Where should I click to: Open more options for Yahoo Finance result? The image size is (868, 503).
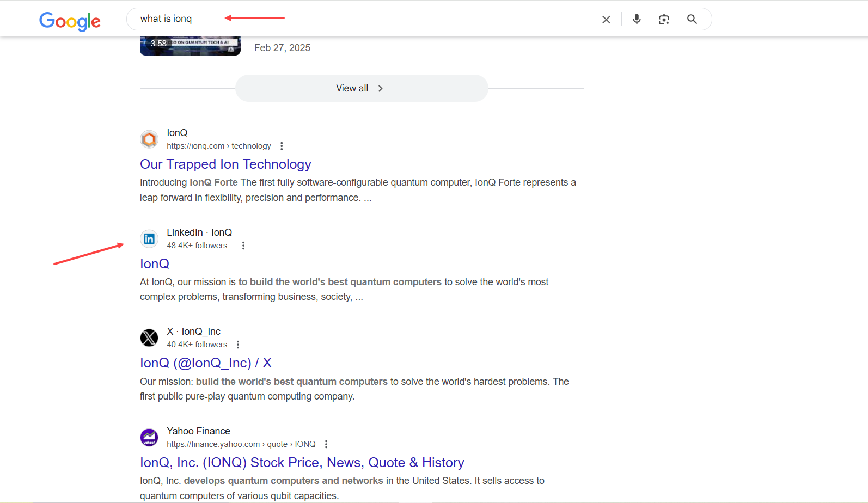[x=326, y=444]
